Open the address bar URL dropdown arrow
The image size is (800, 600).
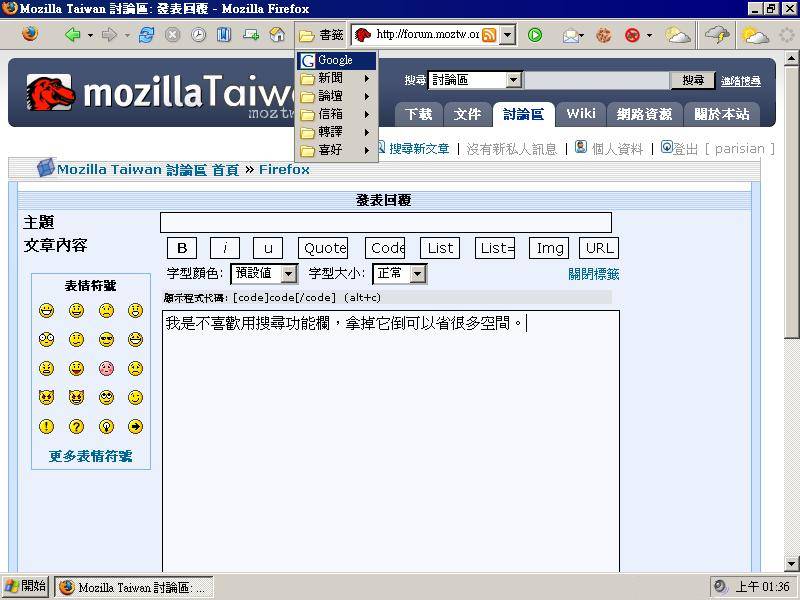point(507,35)
